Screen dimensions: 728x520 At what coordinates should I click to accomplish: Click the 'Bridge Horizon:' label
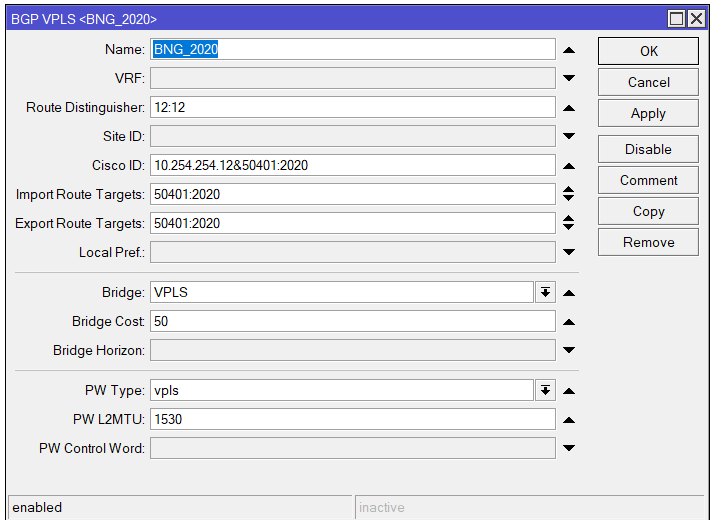tap(99, 350)
